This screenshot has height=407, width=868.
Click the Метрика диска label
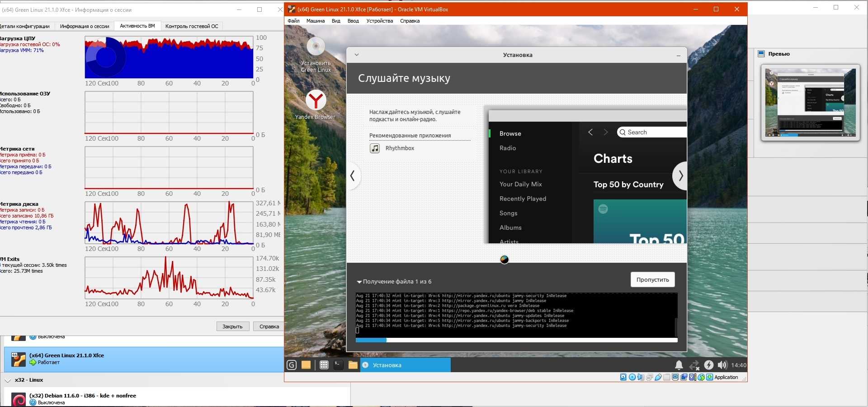(x=19, y=204)
